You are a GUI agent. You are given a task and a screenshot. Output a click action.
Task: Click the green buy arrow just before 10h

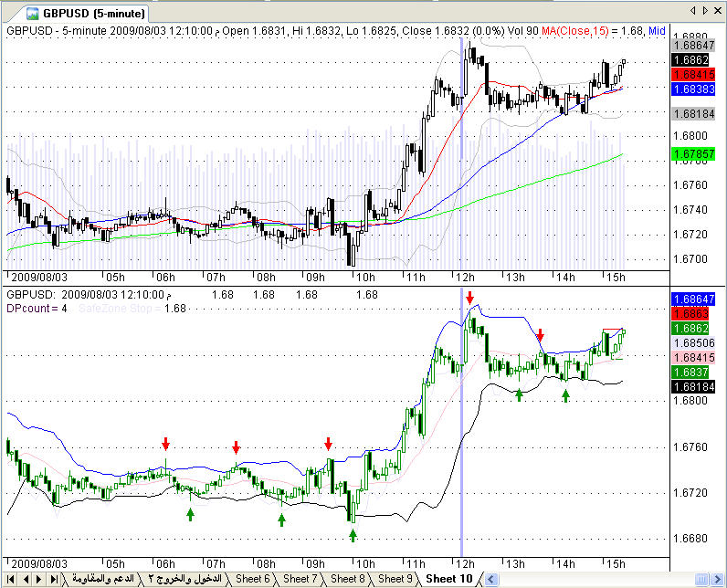(x=353, y=534)
